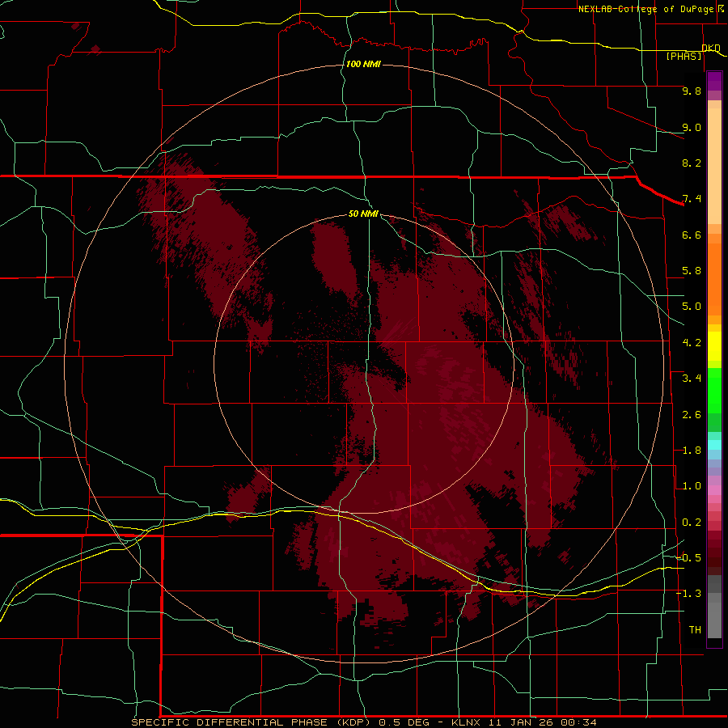Click the KLNX radar site identifier

click(467, 722)
